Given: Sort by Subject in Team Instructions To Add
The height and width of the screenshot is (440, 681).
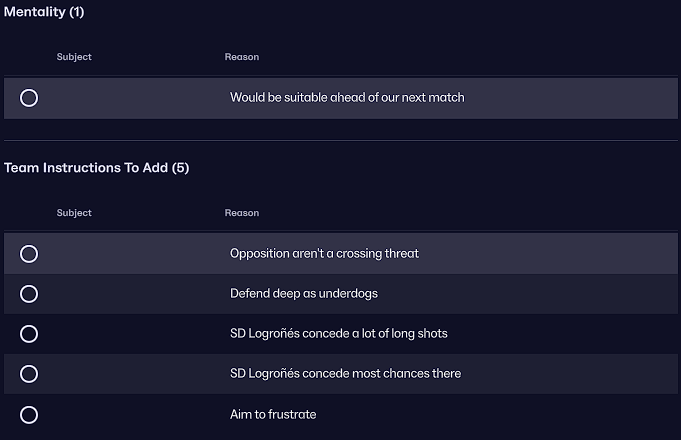Looking at the screenshot, I should 74,213.
